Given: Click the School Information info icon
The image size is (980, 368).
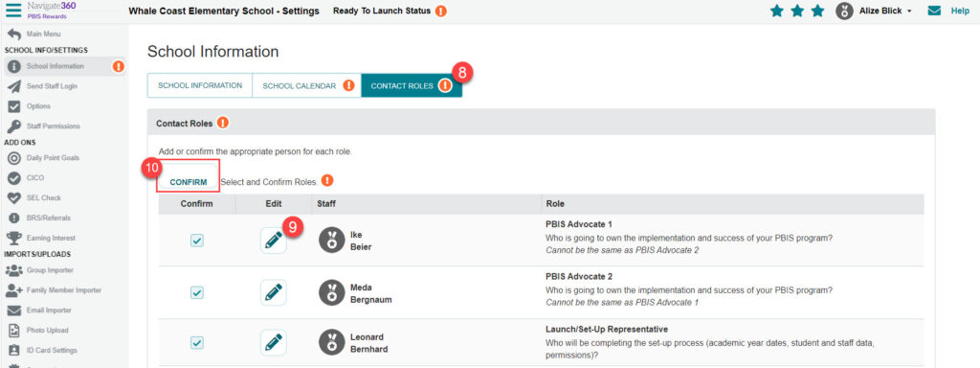Looking at the screenshot, I should coord(13,66).
